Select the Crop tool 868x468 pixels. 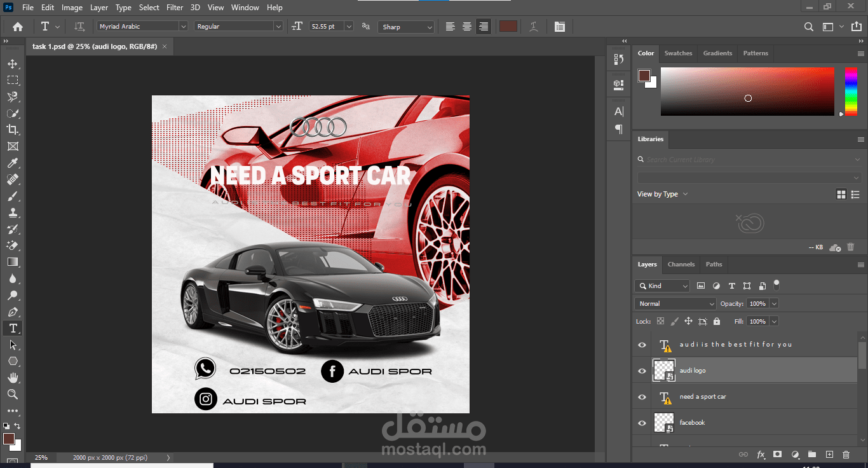click(12, 130)
